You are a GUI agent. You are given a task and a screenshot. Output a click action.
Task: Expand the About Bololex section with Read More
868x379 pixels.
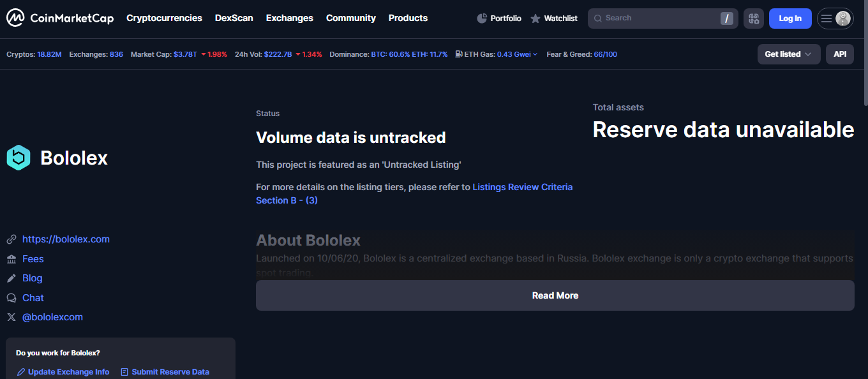(x=555, y=295)
